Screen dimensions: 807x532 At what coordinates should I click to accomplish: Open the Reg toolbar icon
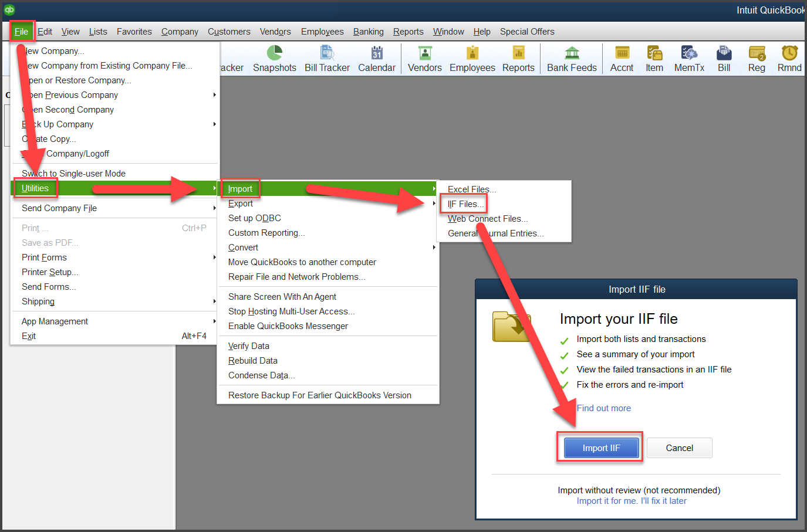tap(757, 59)
